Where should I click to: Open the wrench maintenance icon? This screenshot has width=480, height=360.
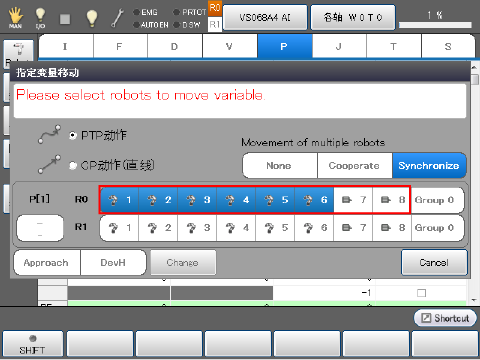click(x=117, y=18)
